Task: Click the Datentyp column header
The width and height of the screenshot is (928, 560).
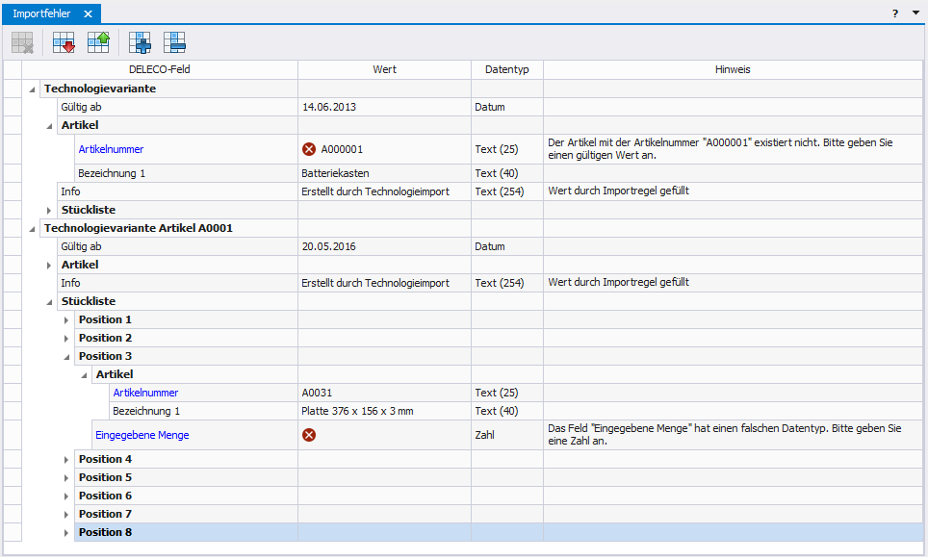Action: [506, 69]
